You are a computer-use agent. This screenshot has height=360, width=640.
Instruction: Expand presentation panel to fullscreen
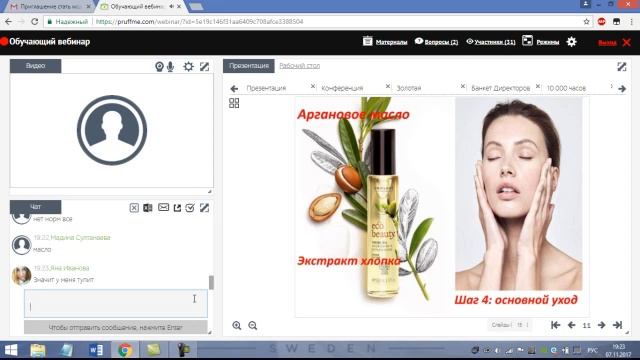[x=622, y=67]
